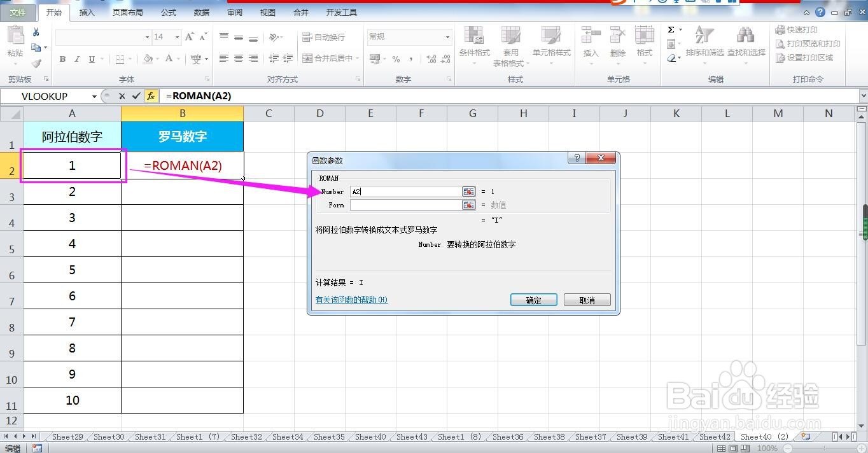Screen dimensions: 868x453
Task: Switch to the Insert (插入) tab
Action: point(87,12)
